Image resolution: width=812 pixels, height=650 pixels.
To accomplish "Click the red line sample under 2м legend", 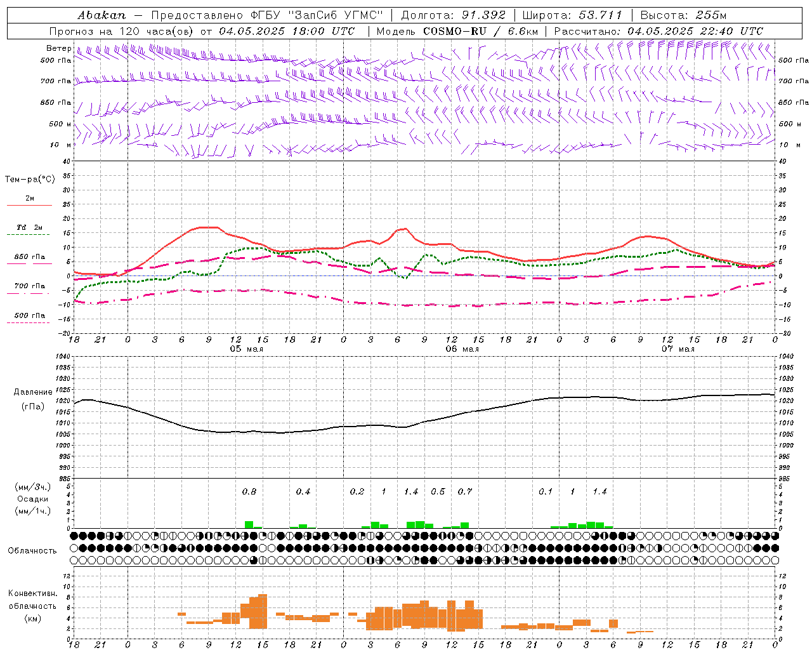I will [29, 205].
